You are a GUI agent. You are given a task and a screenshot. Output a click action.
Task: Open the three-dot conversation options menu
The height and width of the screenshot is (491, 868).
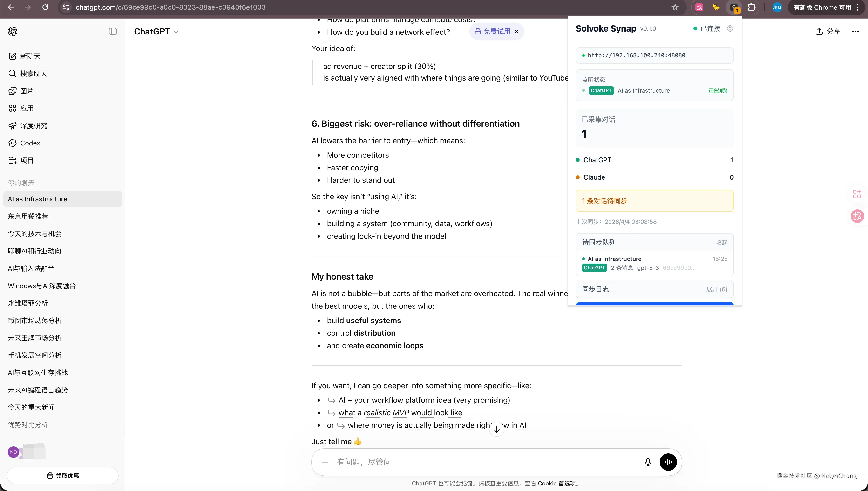pos(855,31)
